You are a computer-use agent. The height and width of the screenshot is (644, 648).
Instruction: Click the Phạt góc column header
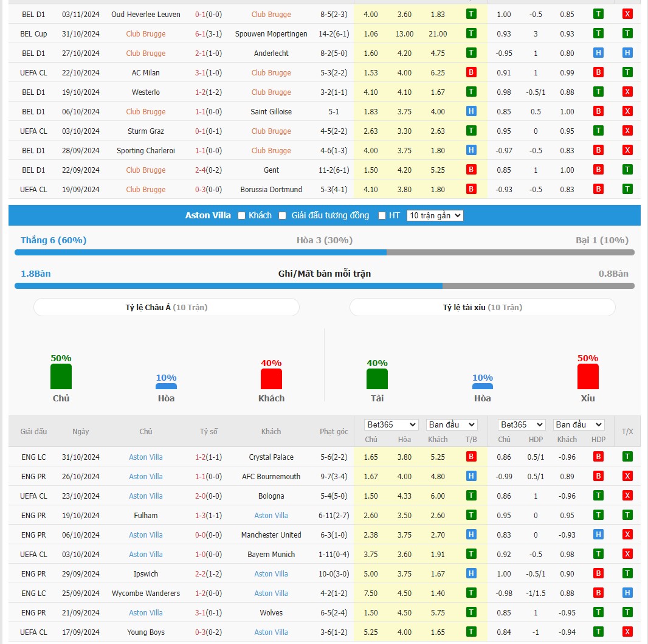334,432
